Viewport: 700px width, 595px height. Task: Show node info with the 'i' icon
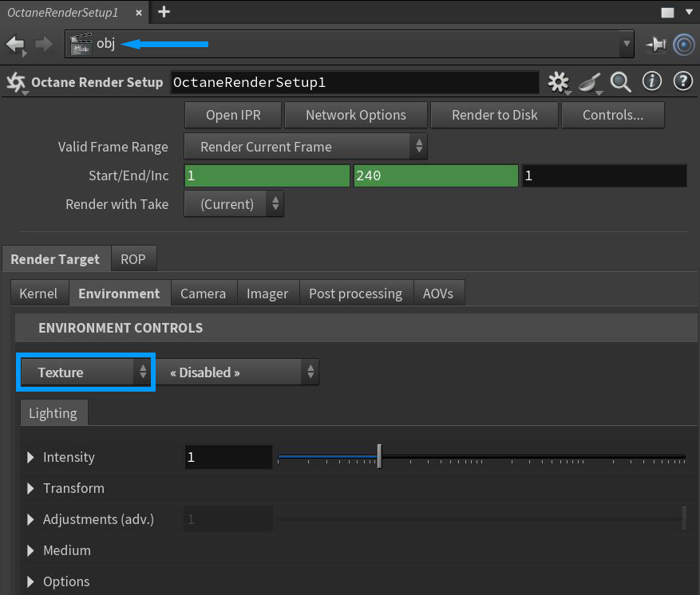(x=652, y=81)
